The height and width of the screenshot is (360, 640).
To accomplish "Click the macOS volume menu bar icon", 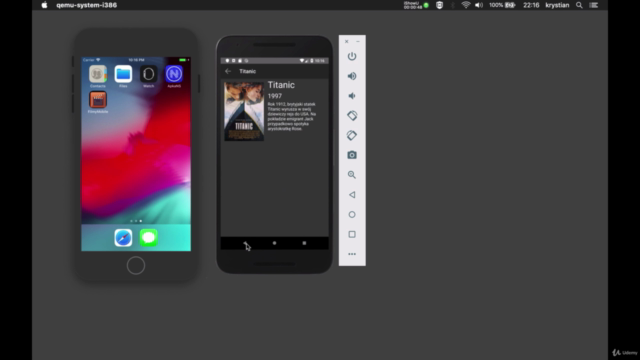I will tap(479, 5).
